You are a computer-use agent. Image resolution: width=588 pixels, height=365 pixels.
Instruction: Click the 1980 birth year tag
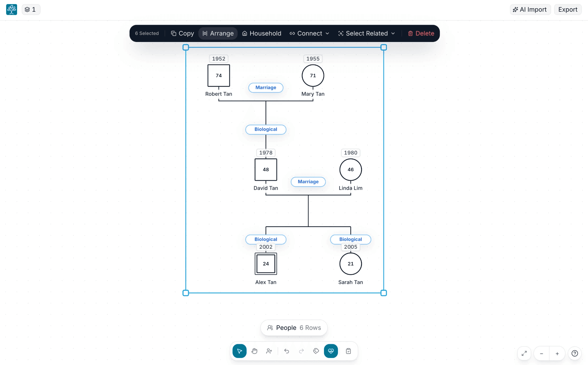(350, 153)
